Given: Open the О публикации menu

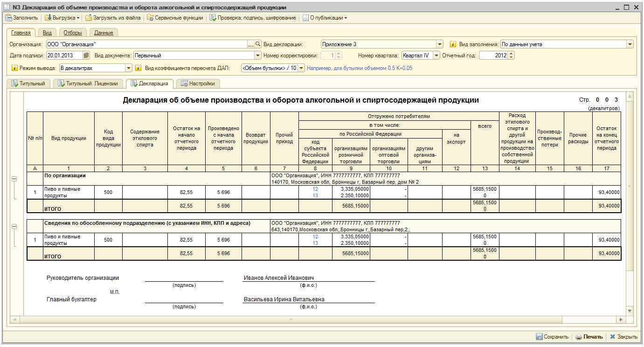Looking at the screenshot, I should pos(325,18).
